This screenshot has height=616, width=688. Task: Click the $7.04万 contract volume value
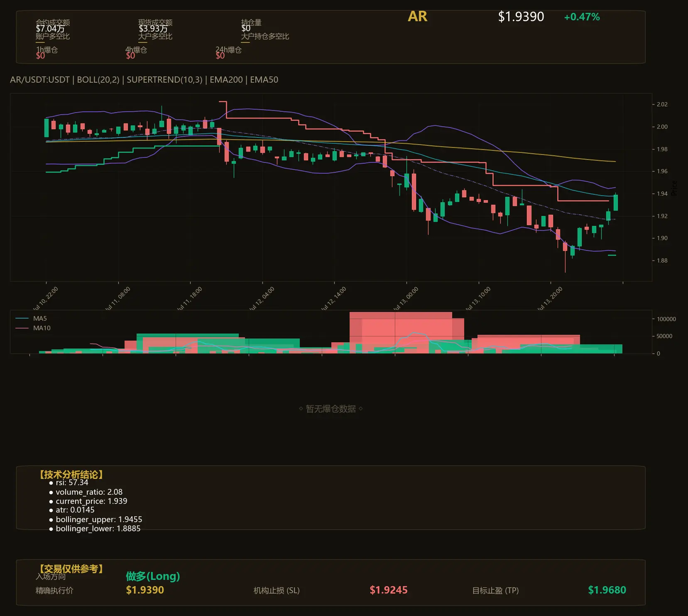(50, 29)
